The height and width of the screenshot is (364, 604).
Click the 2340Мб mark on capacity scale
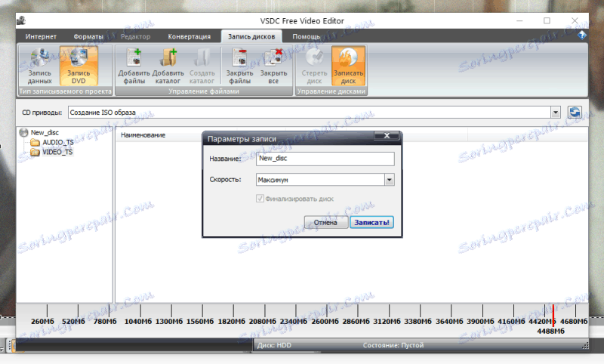[294, 321]
